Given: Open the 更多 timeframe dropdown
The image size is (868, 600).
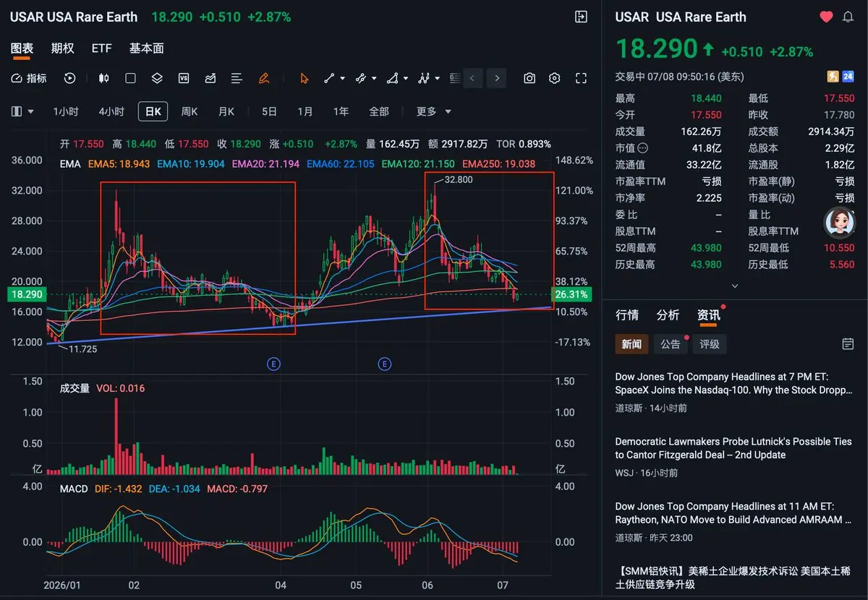Looking at the screenshot, I should [433, 111].
